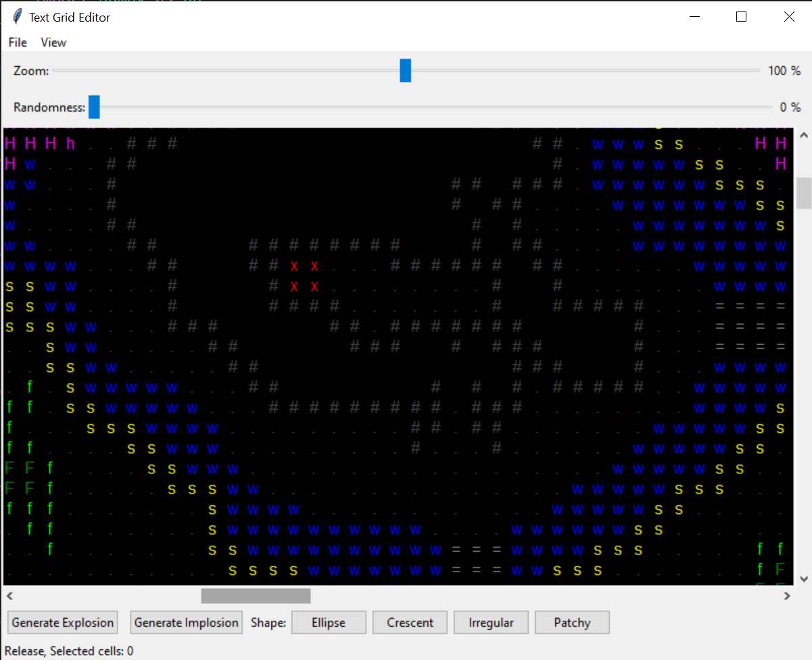Select the Irregular shape

tap(491, 622)
